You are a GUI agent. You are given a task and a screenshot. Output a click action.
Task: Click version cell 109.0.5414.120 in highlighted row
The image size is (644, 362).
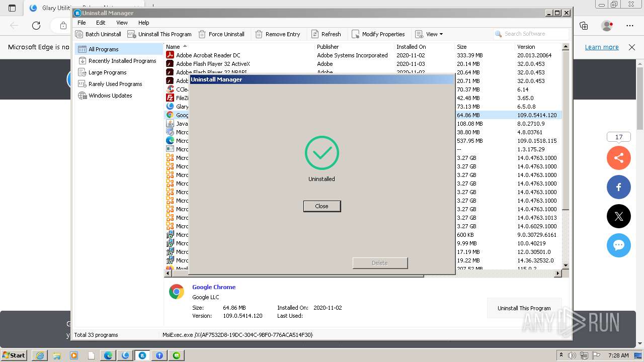point(537,115)
